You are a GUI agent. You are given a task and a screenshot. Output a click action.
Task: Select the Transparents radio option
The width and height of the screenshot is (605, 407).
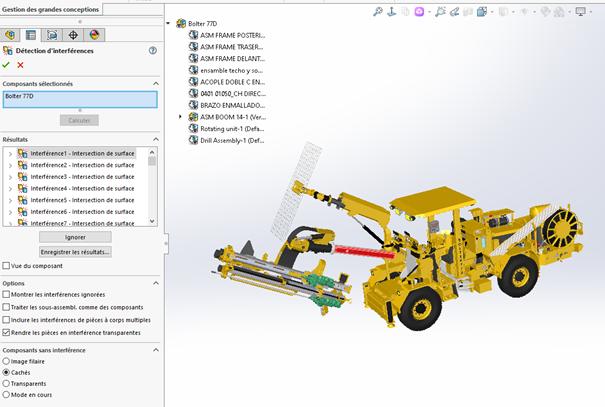point(6,383)
